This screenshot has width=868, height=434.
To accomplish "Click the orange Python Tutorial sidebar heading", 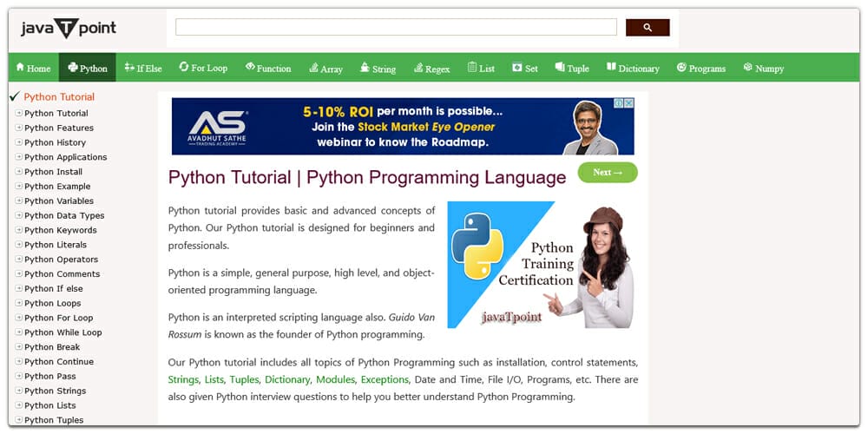I will 59,97.
